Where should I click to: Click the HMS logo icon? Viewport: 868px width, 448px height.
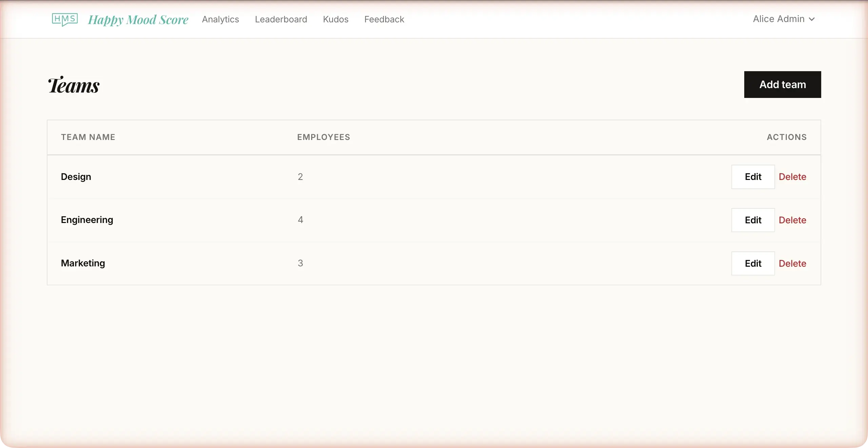click(x=64, y=19)
